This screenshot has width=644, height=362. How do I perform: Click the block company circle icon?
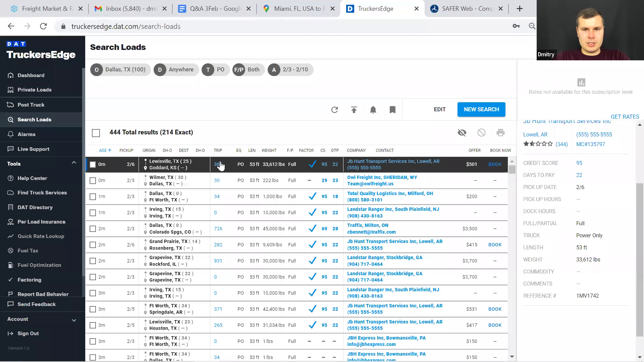click(481, 133)
